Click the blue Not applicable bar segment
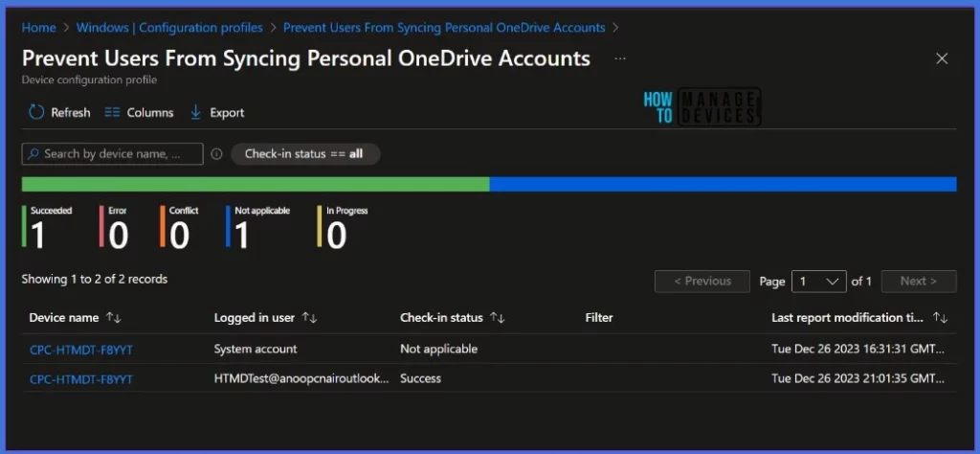 (x=724, y=184)
